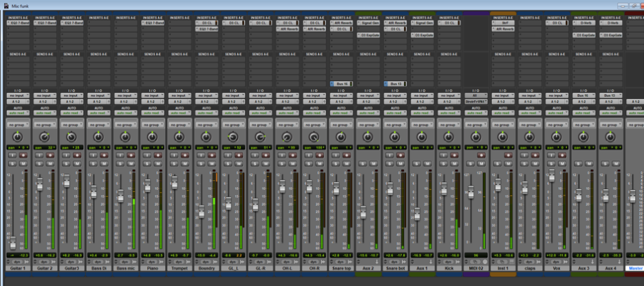Click the pan knob on OH-R track

click(x=313, y=137)
